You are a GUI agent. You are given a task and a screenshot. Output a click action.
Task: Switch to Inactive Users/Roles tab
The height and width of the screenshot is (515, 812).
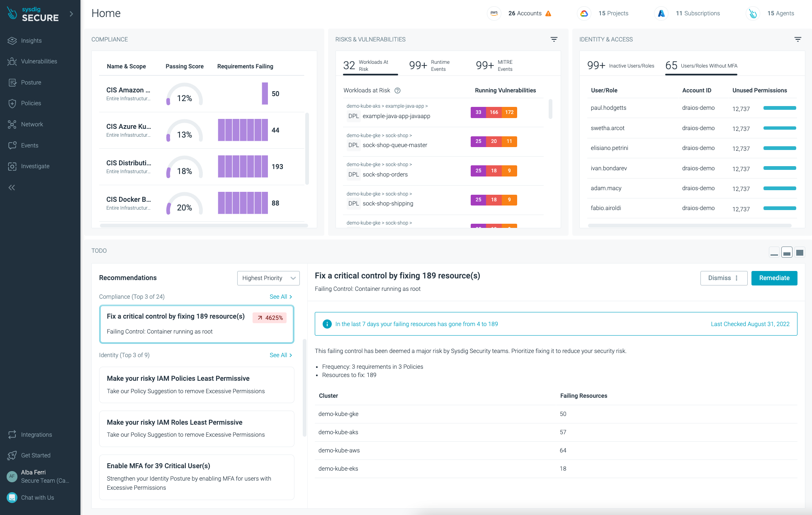point(620,65)
